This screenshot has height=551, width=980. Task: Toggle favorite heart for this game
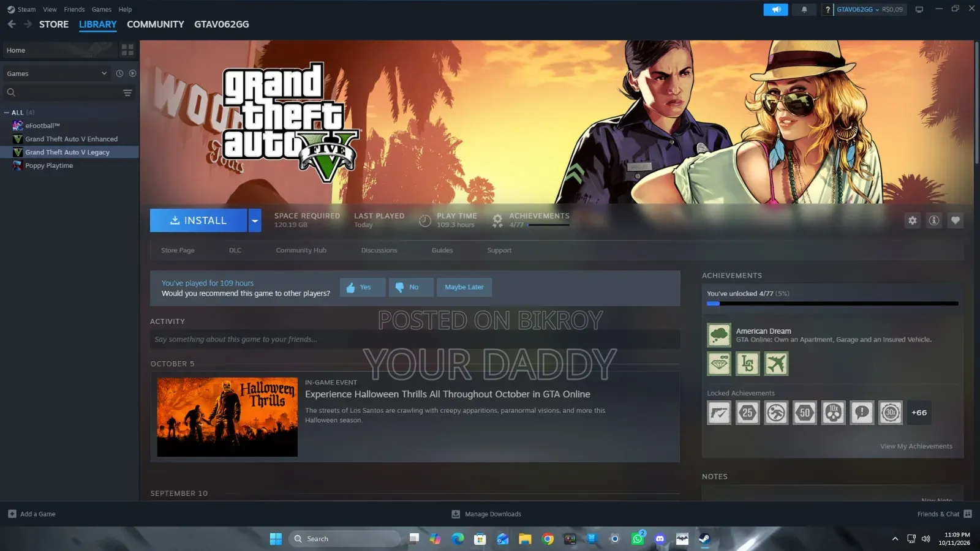tap(956, 220)
